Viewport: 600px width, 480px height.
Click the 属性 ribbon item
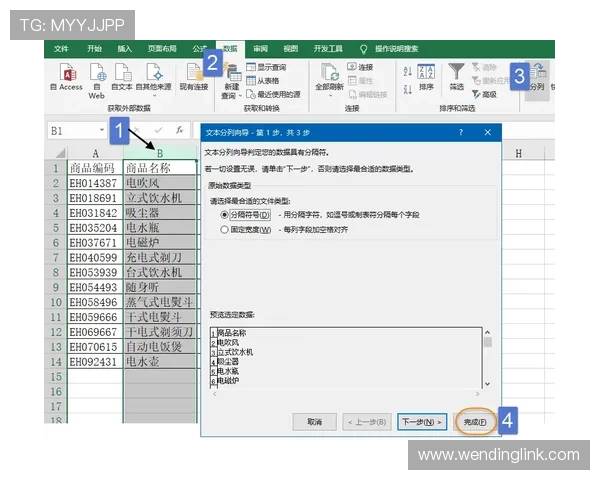click(360, 81)
